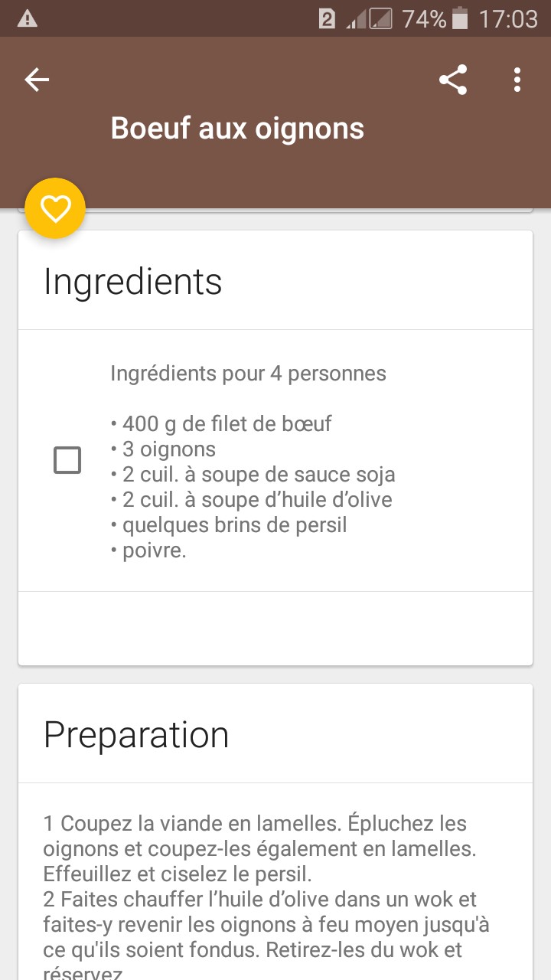The width and height of the screenshot is (551, 980).
Task: Tap the "3 oignons" ingredient line
Action: point(168,449)
